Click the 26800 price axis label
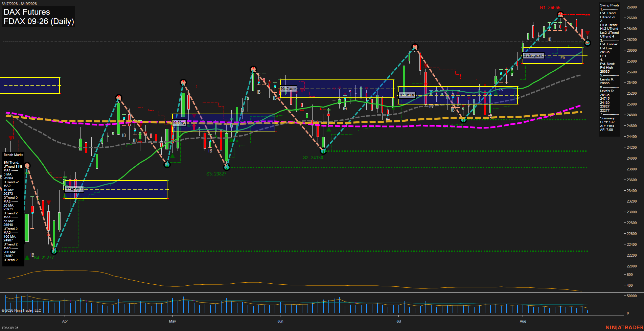 pos(632,7)
